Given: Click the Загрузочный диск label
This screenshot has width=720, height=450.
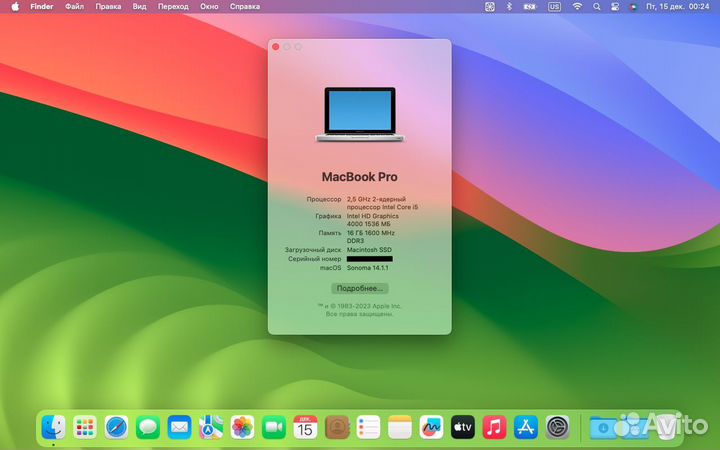Looking at the screenshot, I should click(313, 250).
